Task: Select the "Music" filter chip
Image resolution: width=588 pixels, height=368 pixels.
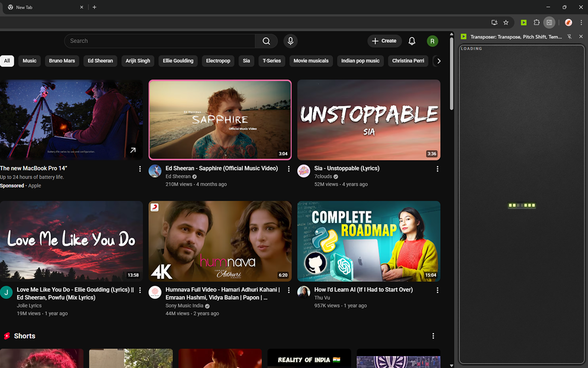Action: 29,61
